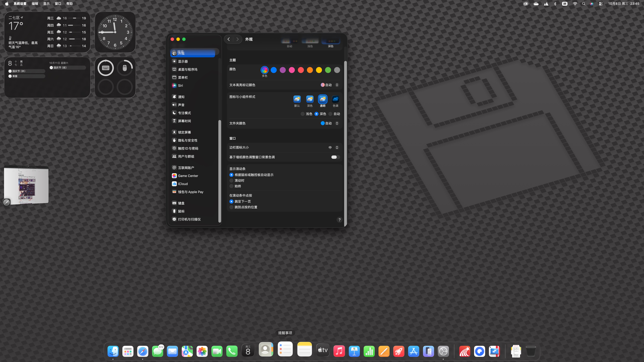Select the Focus mode (专注模式) sidebar icon
Screen dimensions: 644x362
coord(174,113)
